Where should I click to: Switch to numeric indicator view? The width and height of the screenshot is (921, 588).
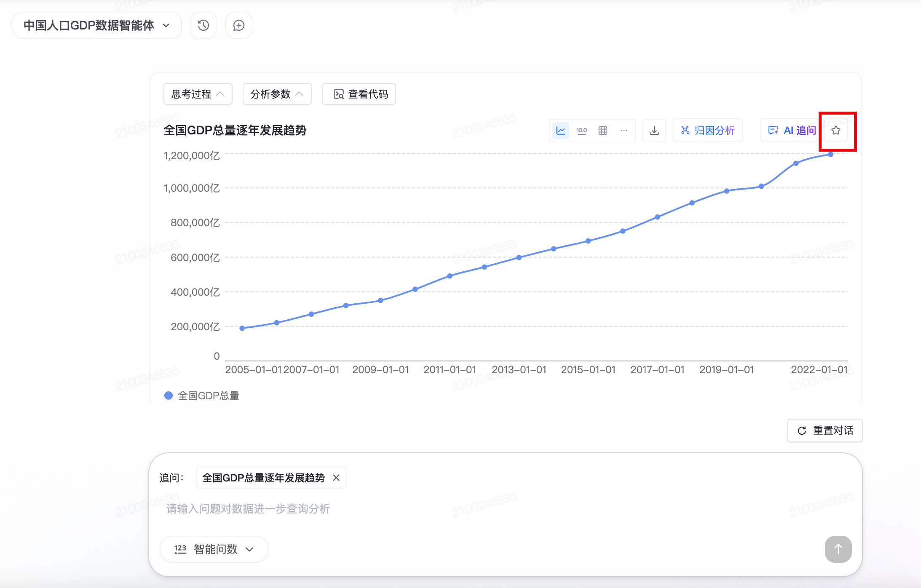coord(582,131)
